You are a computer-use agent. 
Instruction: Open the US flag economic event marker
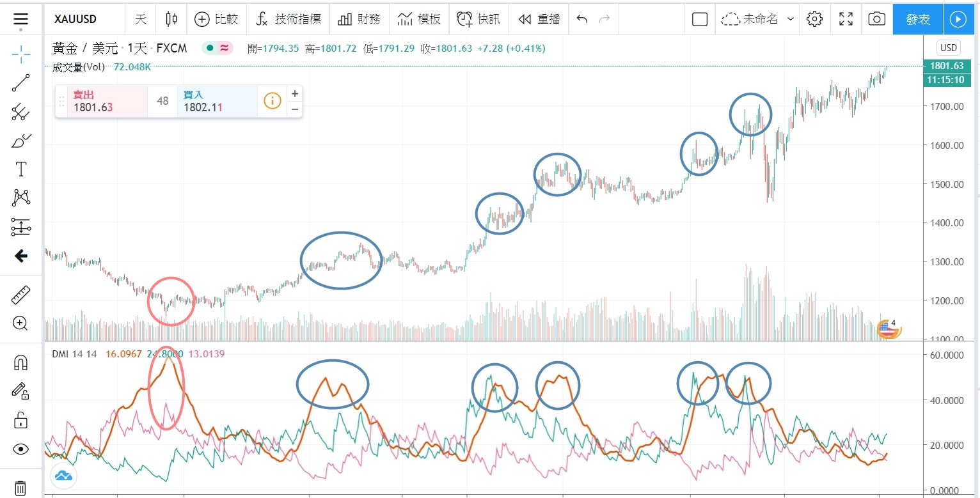(x=888, y=329)
